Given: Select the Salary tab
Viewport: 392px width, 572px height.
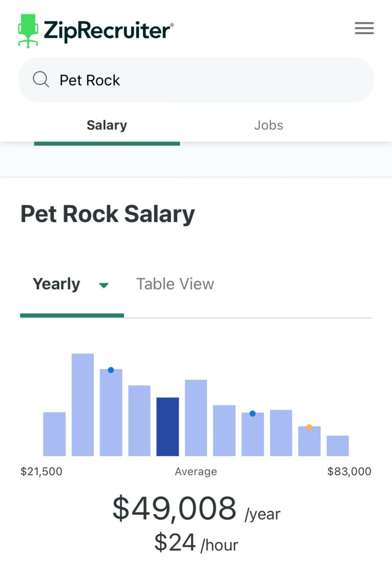Looking at the screenshot, I should pos(107,126).
